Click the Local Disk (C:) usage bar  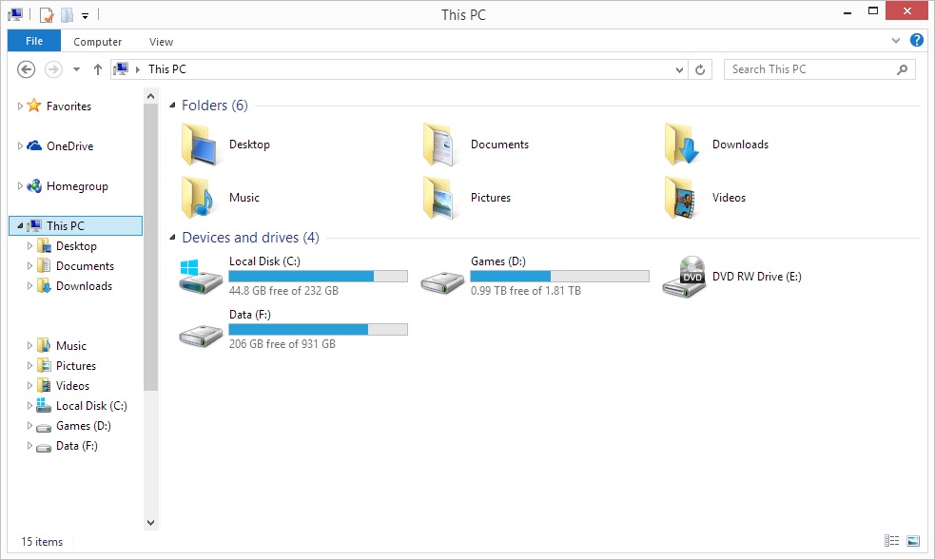(319, 276)
